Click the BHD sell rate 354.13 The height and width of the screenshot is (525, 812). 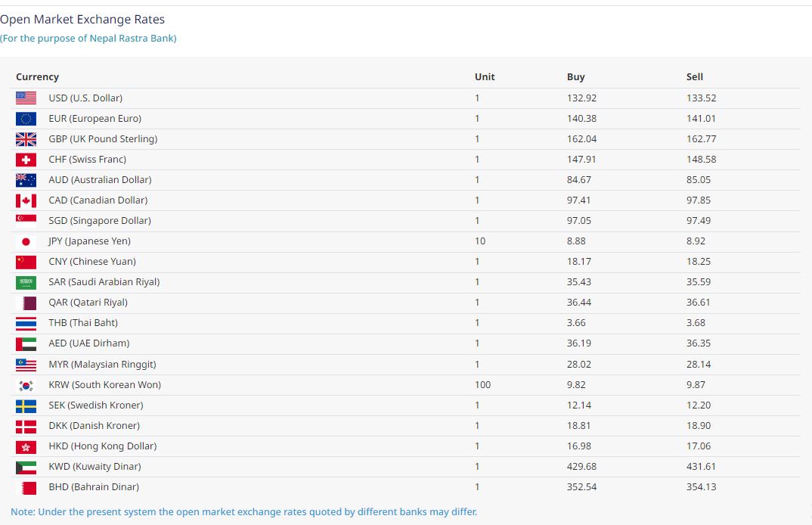point(701,487)
